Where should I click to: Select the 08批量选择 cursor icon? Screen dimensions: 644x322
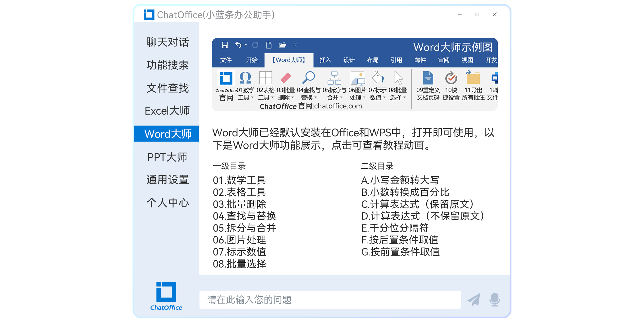(x=398, y=78)
